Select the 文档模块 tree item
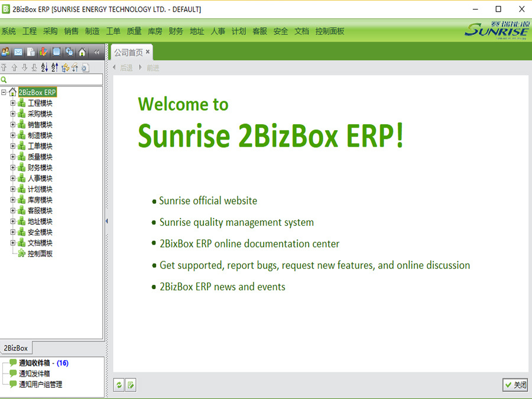The width and height of the screenshot is (532, 399). click(x=40, y=243)
